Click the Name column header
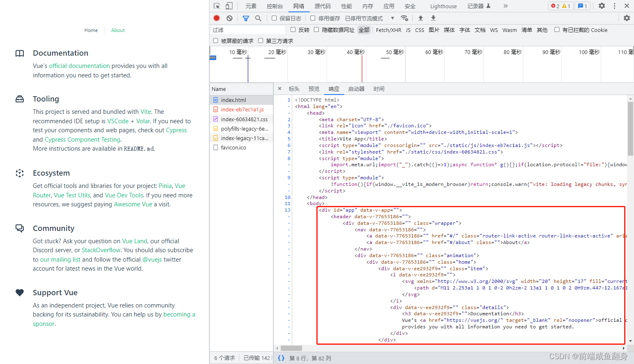 (x=241, y=89)
